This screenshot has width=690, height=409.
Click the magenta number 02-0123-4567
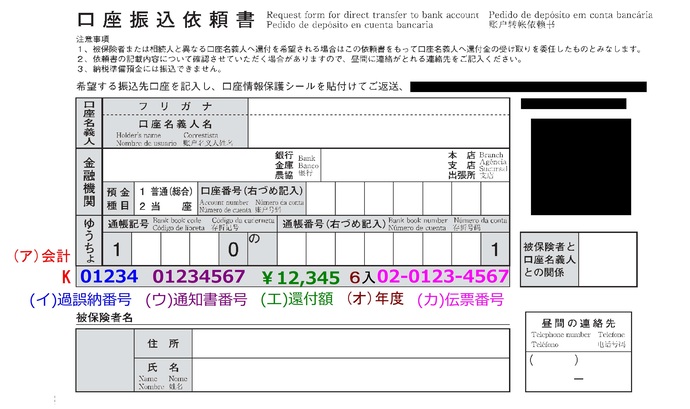(x=443, y=276)
